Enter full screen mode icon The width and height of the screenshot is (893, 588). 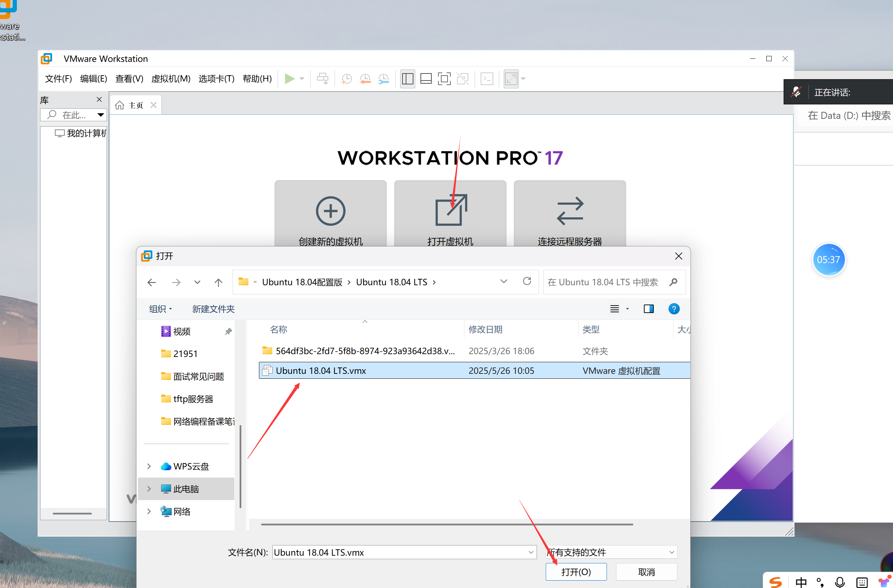tap(444, 79)
